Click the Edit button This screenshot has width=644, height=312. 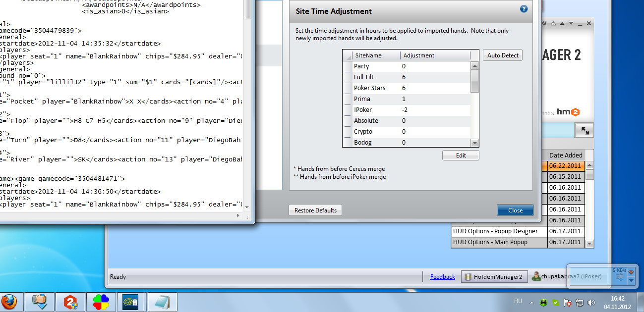tap(461, 156)
